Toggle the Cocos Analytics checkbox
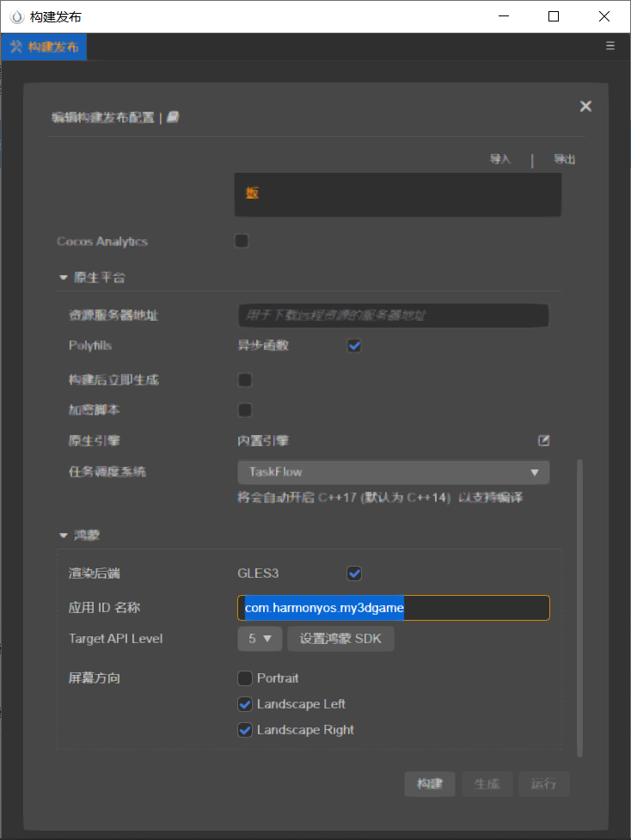The image size is (631, 840). click(x=242, y=241)
